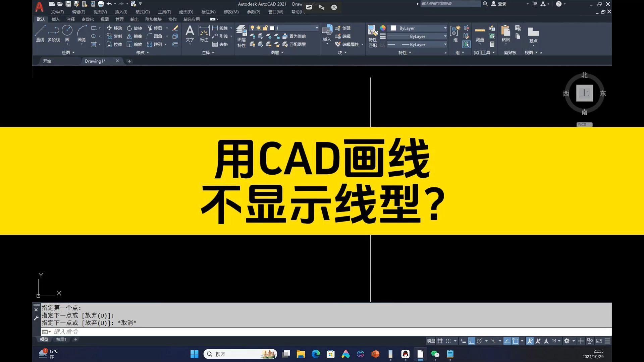This screenshot has height=362, width=644.
Task: Toggle annotation visibility in status bar
Action: pyautogui.click(x=530, y=341)
